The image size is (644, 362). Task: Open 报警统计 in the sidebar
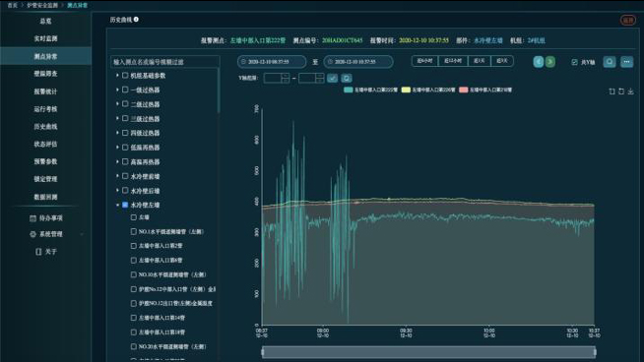click(45, 91)
